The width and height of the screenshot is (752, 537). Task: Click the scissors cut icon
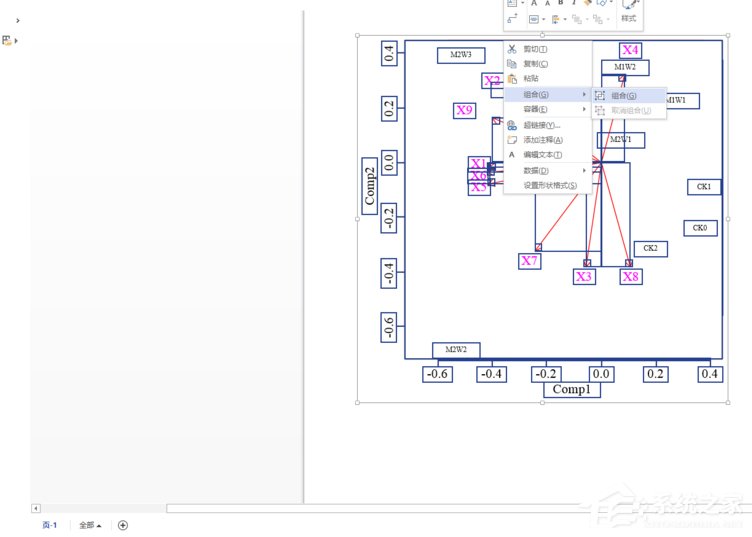512,49
